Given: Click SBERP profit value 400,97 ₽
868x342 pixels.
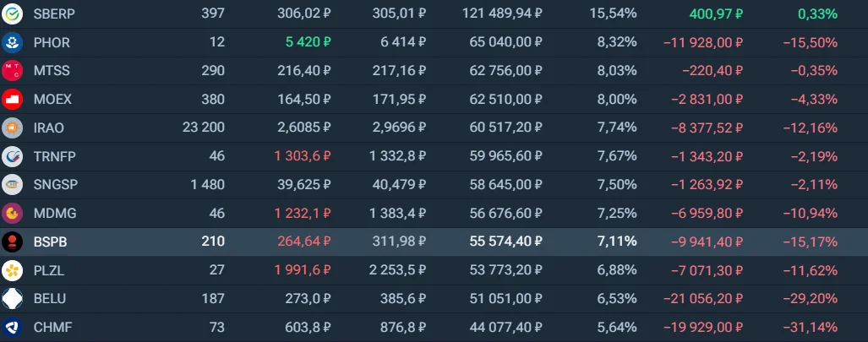Looking at the screenshot, I should (716, 14).
